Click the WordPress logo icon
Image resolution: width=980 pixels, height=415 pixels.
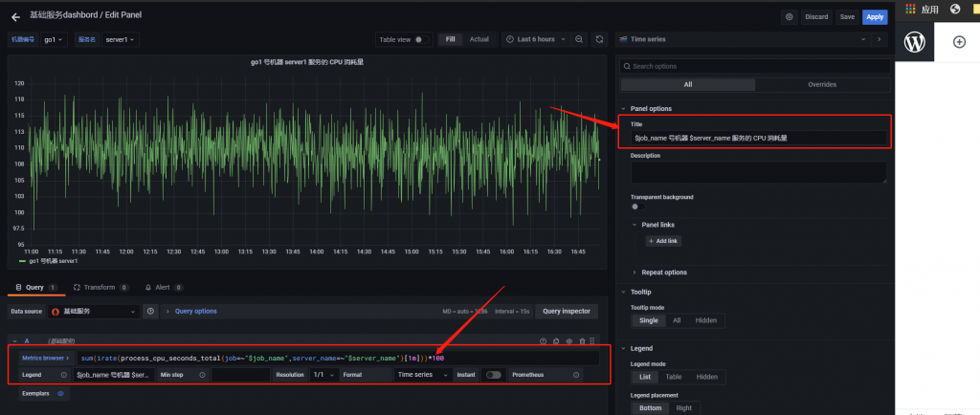915,42
